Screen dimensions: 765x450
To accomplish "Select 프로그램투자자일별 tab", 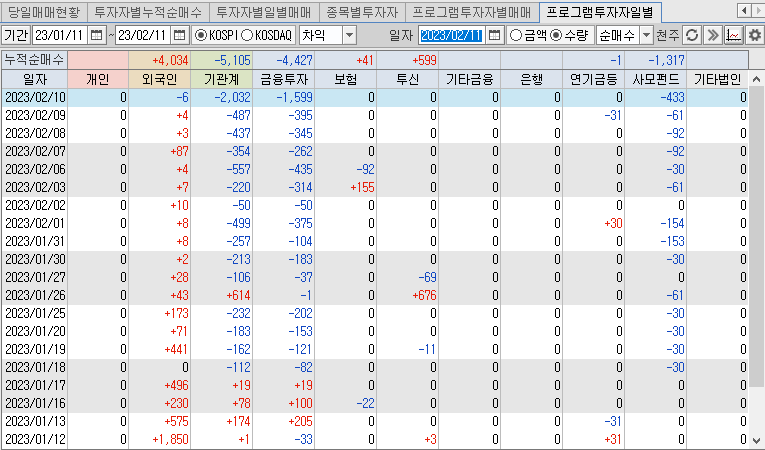I will [x=600, y=12].
